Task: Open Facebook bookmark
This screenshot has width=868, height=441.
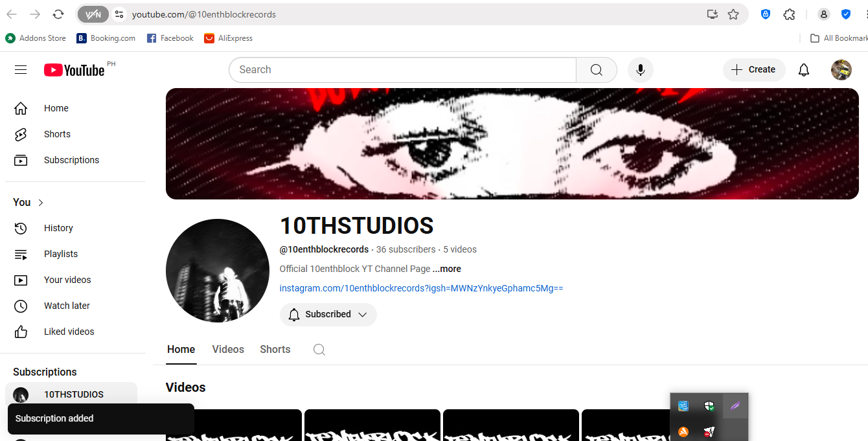Action: [170, 38]
